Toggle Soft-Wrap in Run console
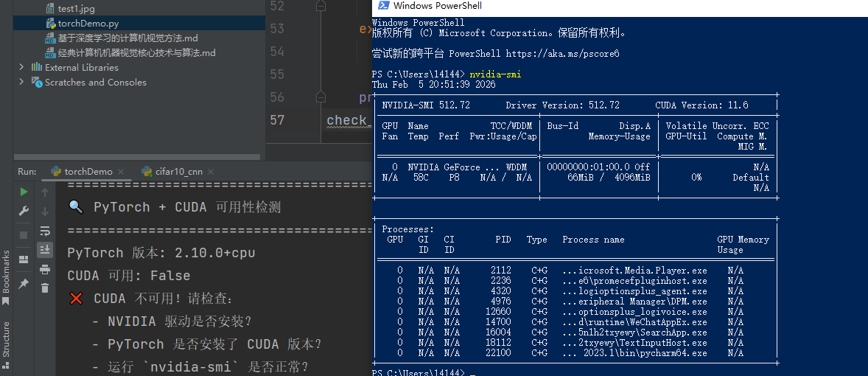868x376 pixels. pos(45,230)
